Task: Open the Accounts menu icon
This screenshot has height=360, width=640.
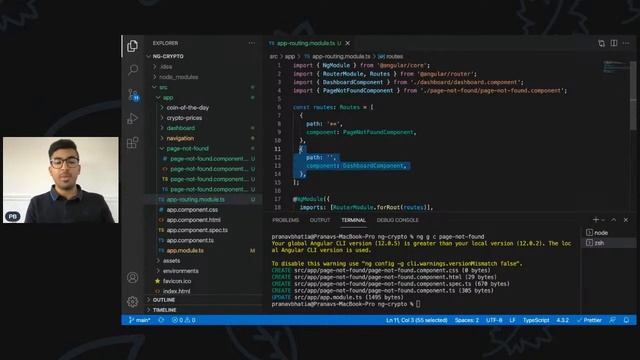Action: coord(132,278)
